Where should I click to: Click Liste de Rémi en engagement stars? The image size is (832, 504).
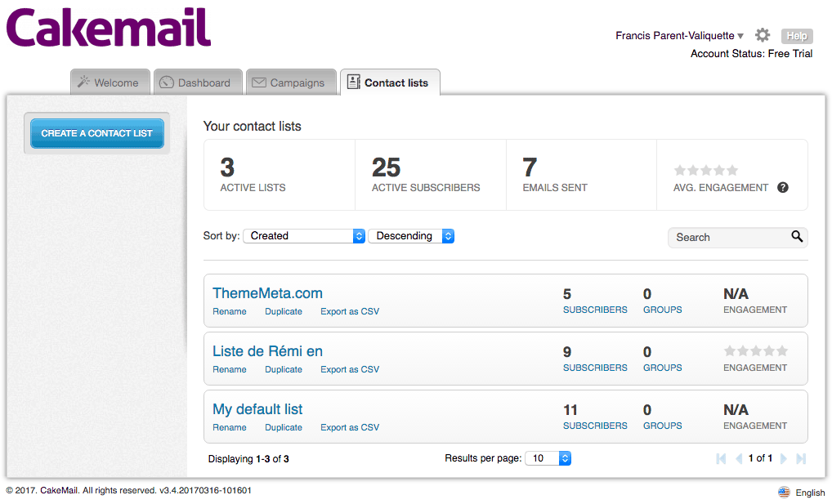[756, 350]
